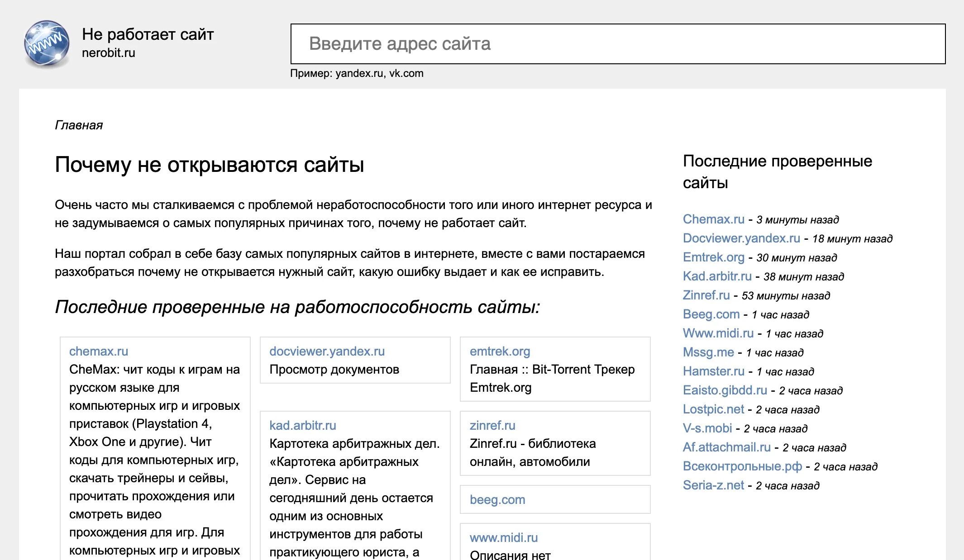964x560 pixels.
Task: Select Mssg.me in the sidebar list
Action: [x=708, y=352]
